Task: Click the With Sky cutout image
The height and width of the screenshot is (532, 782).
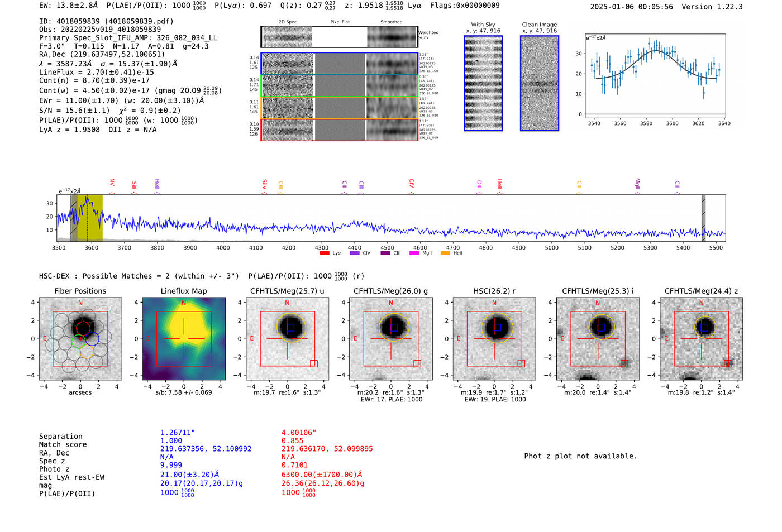Action: click(x=483, y=83)
